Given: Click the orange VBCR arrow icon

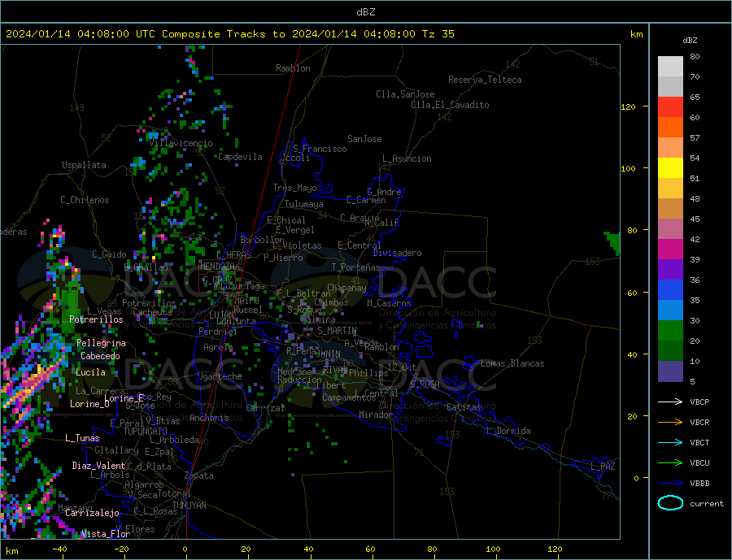Looking at the screenshot, I should 670,423.
